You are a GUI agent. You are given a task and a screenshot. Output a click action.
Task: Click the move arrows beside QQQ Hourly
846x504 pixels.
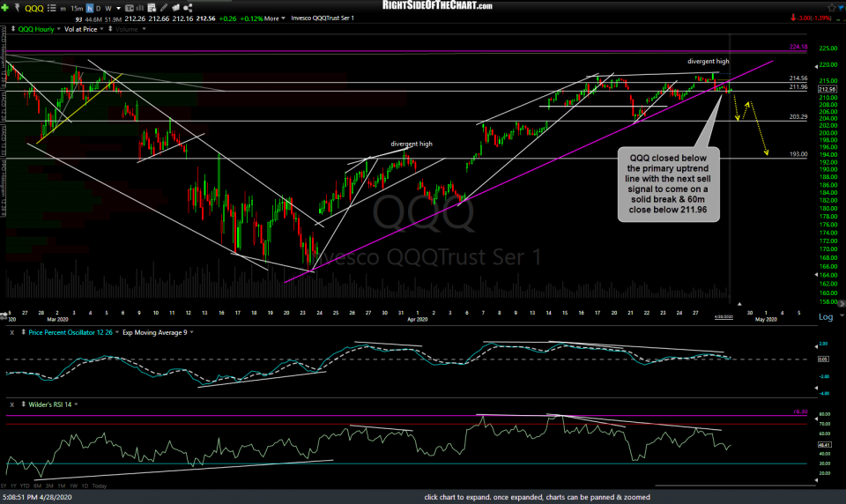coord(13,29)
